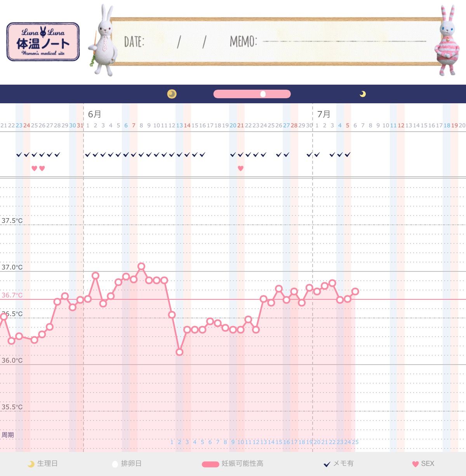Select the 7月 month header

(x=323, y=115)
